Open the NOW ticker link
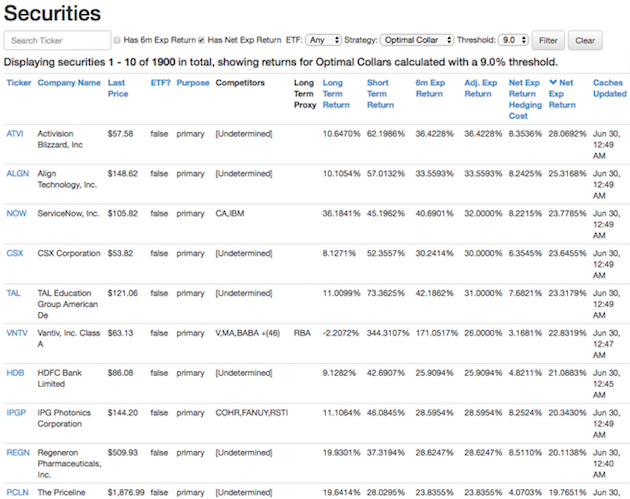The height and width of the screenshot is (499, 630). pyautogui.click(x=16, y=213)
